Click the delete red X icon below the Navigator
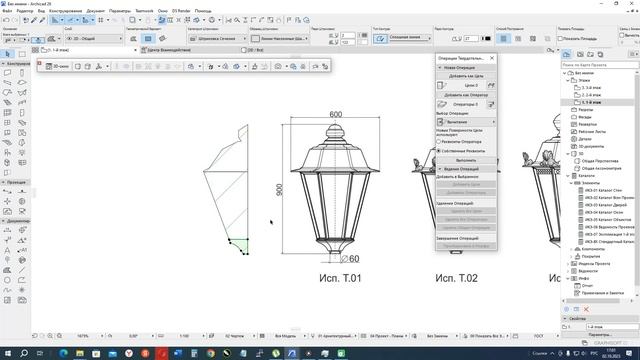Image resolution: width=640 pixels, height=360 pixels. point(586,309)
